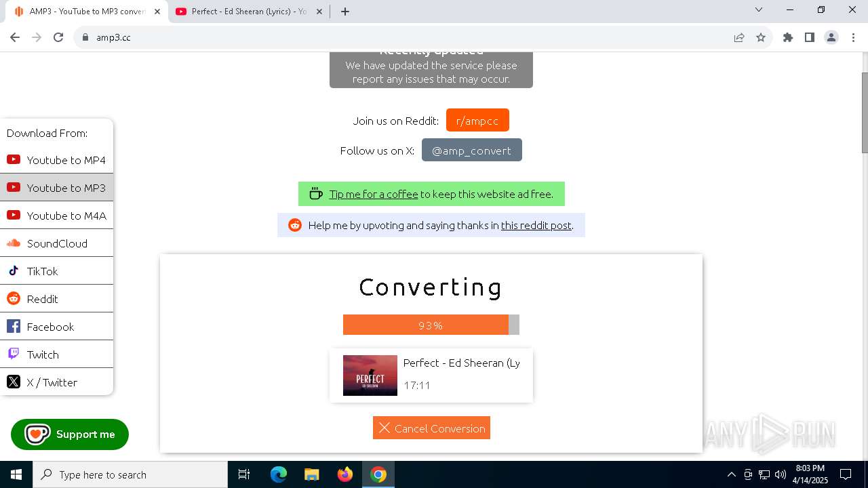Image resolution: width=868 pixels, height=488 pixels.
Task: Launch Microsoft Edge from taskbar
Action: coord(279,474)
